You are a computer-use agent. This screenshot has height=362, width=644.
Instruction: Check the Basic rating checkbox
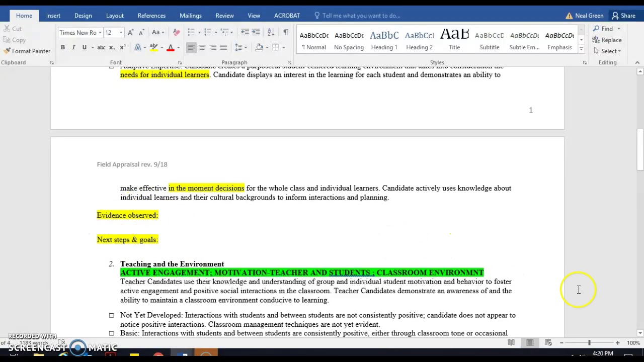[x=111, y=333]
